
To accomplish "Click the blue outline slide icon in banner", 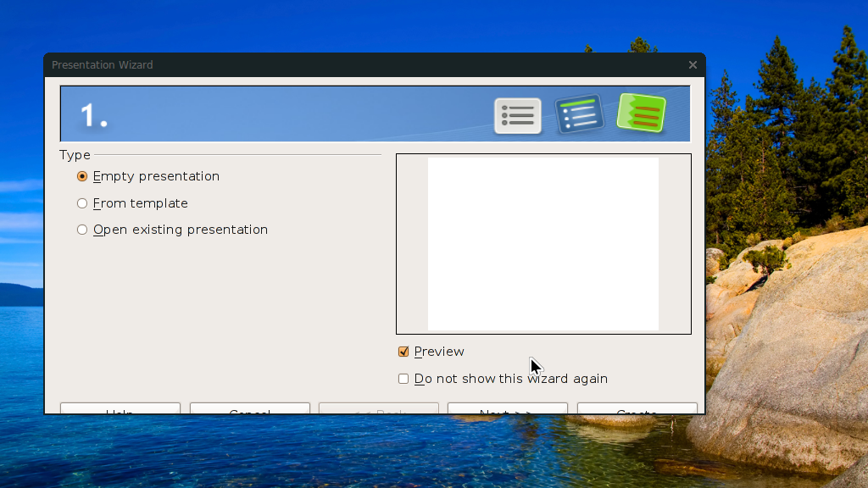I will tap(579, 114).
